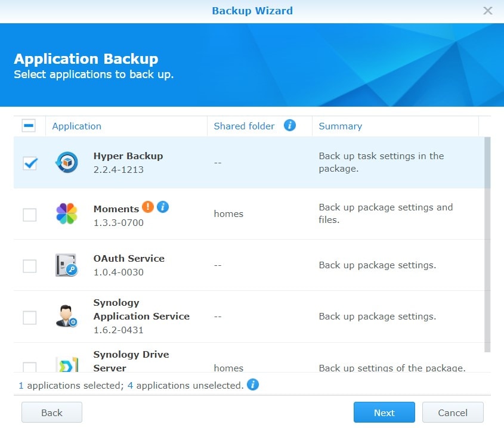Close the Backup Wizard dialog
This screenshot has width=504, height=428.
point(488,11)
